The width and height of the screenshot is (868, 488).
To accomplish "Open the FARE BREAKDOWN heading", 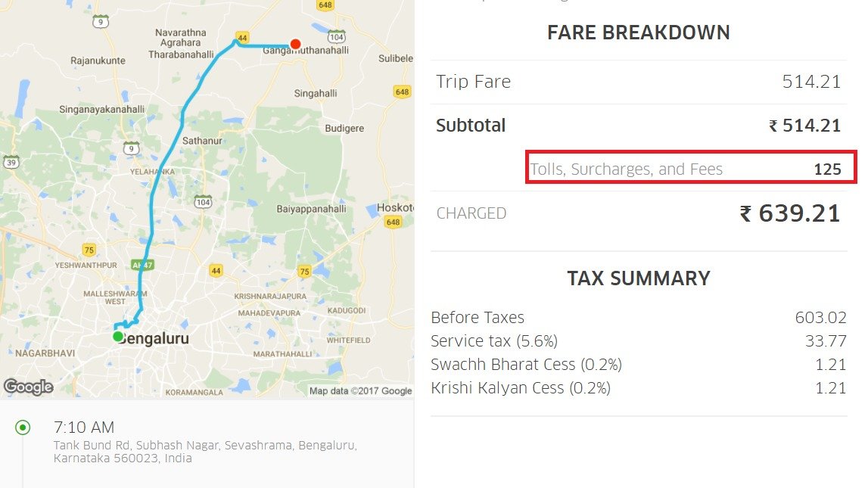I will tap(638, 32).
